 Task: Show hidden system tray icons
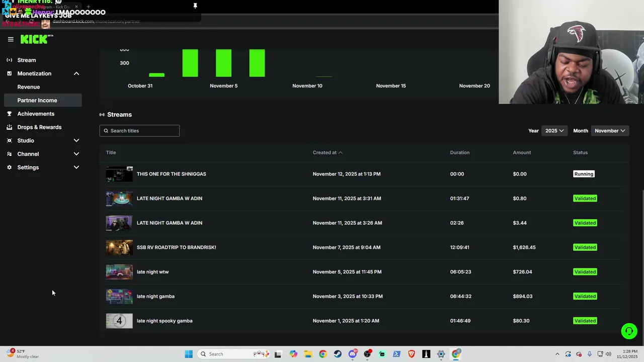click(557, 354)
